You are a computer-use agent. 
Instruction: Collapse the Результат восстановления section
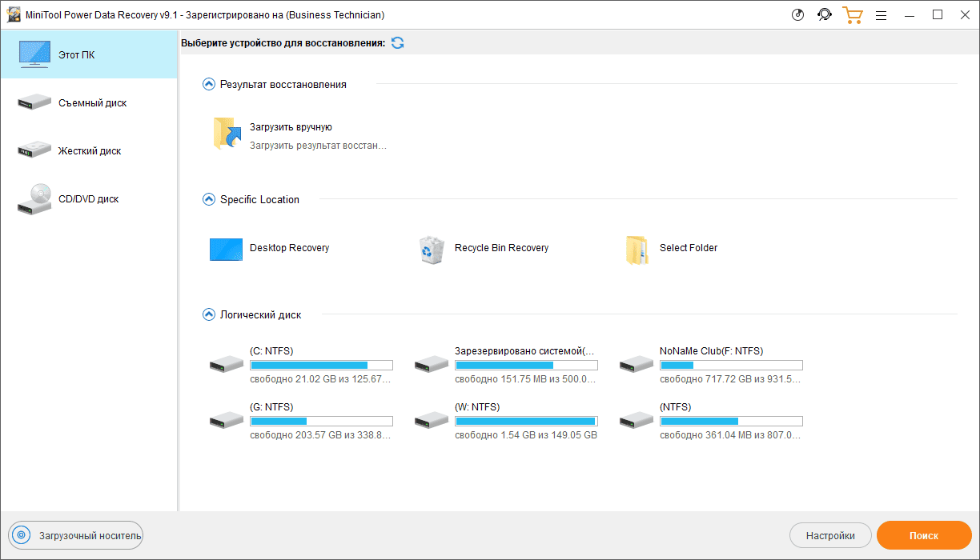pyautogui.click(x=209, y=84)
